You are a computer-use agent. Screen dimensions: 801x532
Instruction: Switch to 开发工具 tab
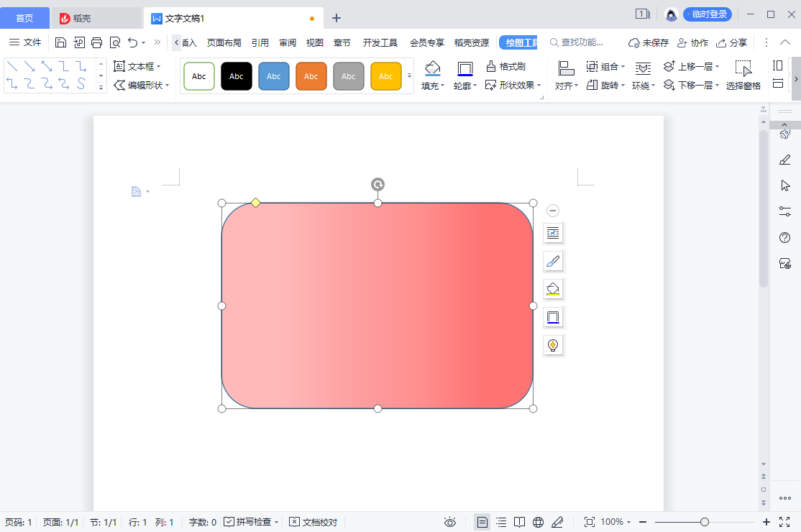click(380, 43)
